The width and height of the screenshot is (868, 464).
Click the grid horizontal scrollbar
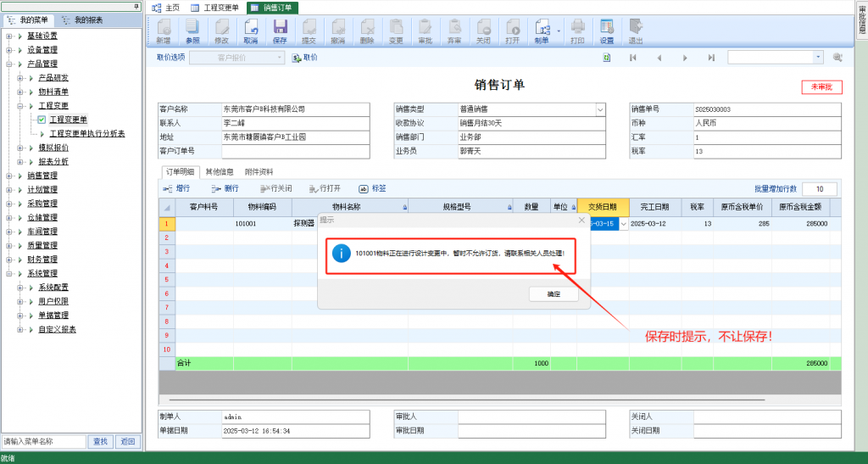467,400
